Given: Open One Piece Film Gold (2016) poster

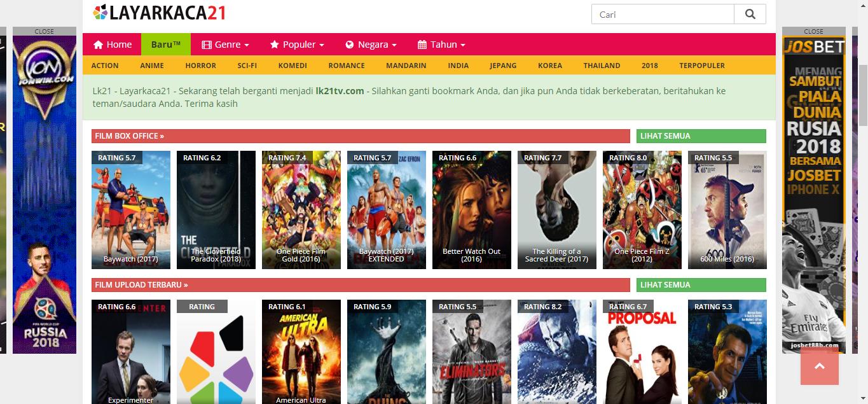Looking at the screenshot, I should pyautogui.click(x=301, y=210).
